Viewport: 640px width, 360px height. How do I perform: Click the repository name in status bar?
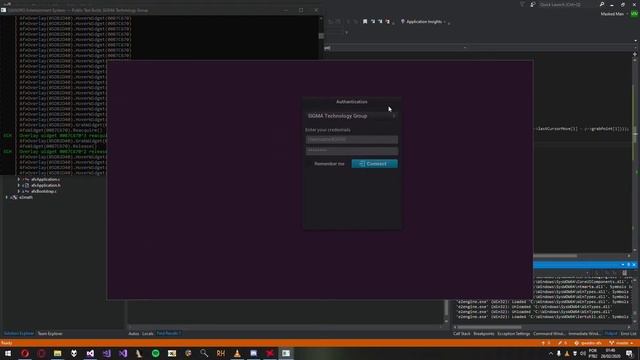(x=588, y=343)
